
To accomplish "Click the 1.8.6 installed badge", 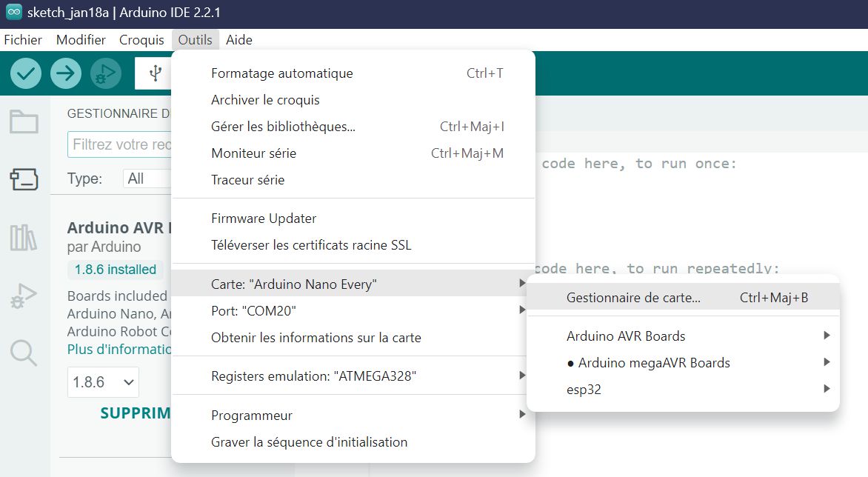I will click(115, 270).
